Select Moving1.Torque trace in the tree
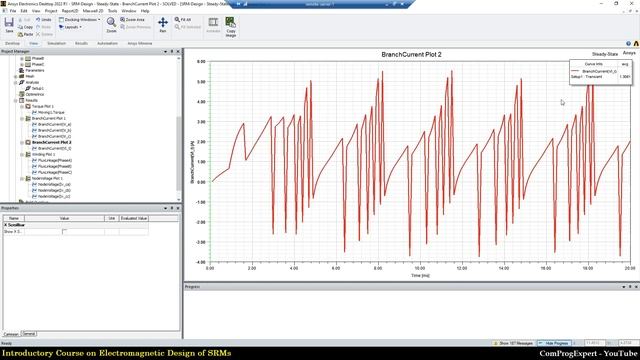This screenshot has width=640, height=360. pos(51,112)
